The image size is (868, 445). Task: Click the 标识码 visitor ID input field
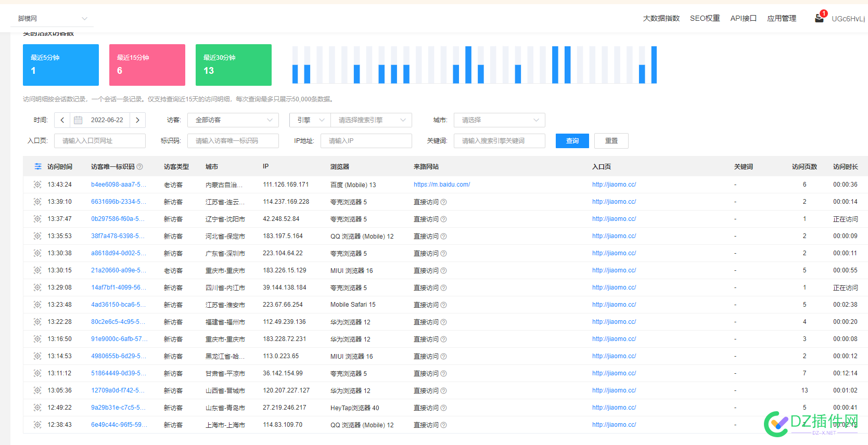pyautogui.click(x=233, y=141)
